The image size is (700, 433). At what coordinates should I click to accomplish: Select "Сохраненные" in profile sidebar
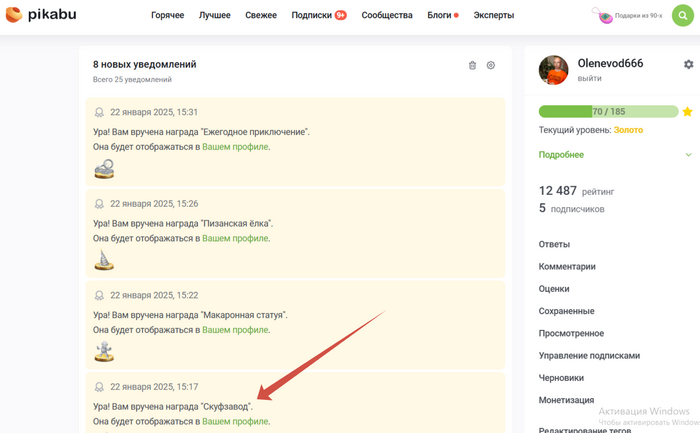click(x=566, y=311)
